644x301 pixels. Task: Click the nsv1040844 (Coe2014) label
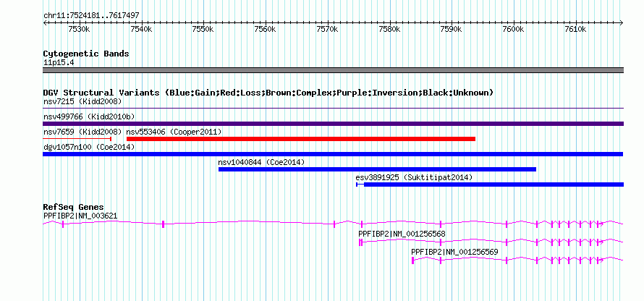click(261, 162)
